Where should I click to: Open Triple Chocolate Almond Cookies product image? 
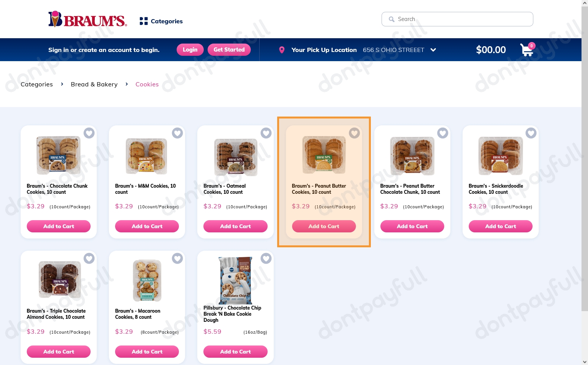click(60, 279)
